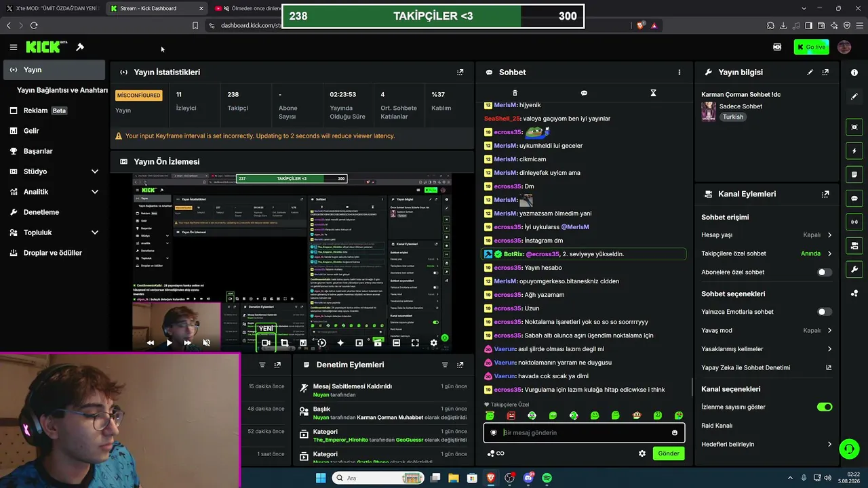868x488 pixels.
Task: Click the camera-frame icon in the right sidebar
Action: [854, 127]
